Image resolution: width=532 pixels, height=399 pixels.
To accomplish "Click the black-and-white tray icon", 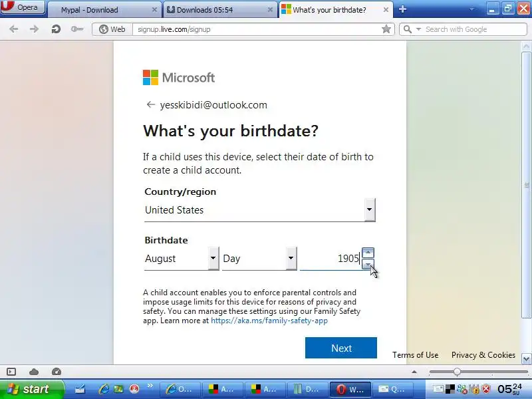I will coord(450,389).
